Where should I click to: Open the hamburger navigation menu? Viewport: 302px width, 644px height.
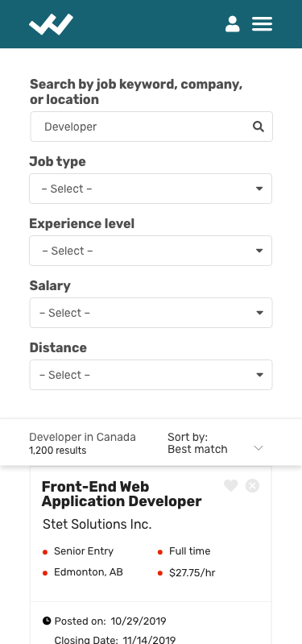[263, 24]
